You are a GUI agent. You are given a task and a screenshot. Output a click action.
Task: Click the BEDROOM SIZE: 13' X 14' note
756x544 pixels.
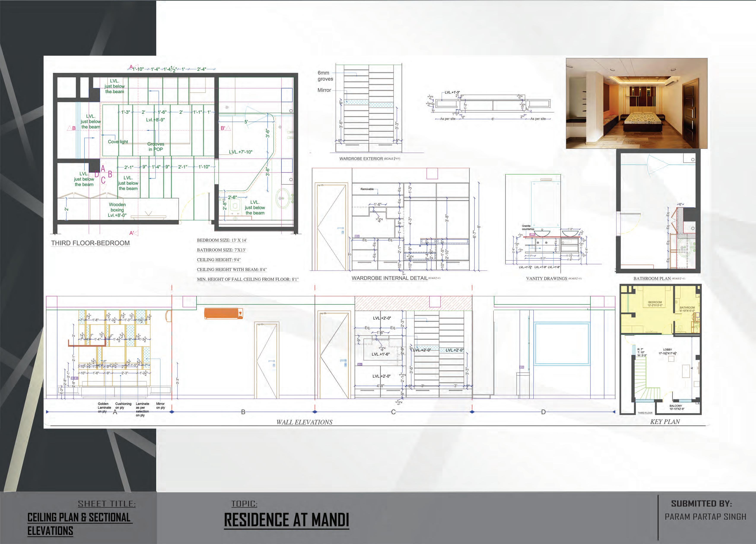222,240
